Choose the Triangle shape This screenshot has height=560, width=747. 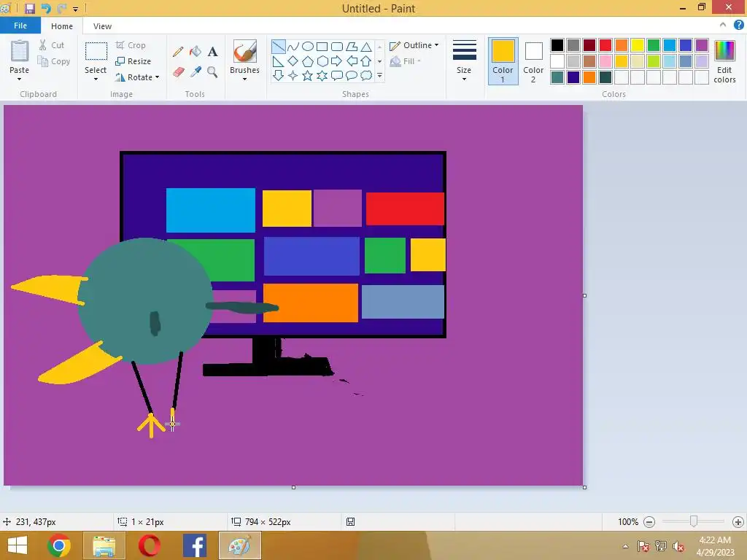[x=366, y=46]
